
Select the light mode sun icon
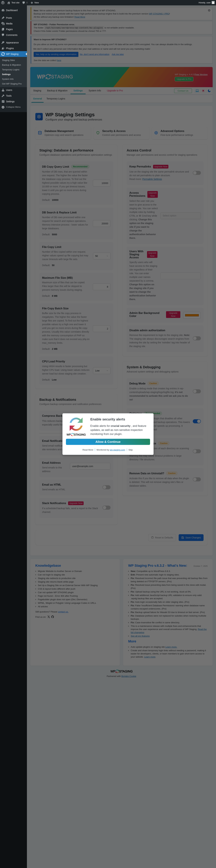203,91
